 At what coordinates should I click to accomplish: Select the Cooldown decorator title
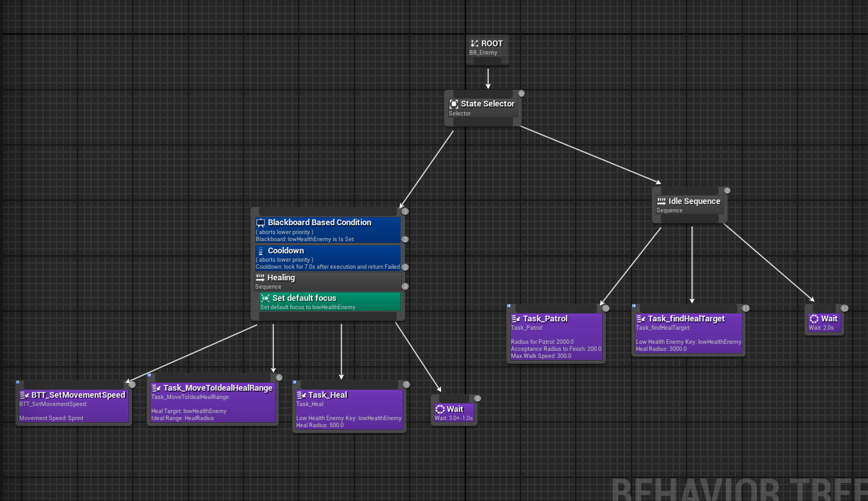pos(286,251)
